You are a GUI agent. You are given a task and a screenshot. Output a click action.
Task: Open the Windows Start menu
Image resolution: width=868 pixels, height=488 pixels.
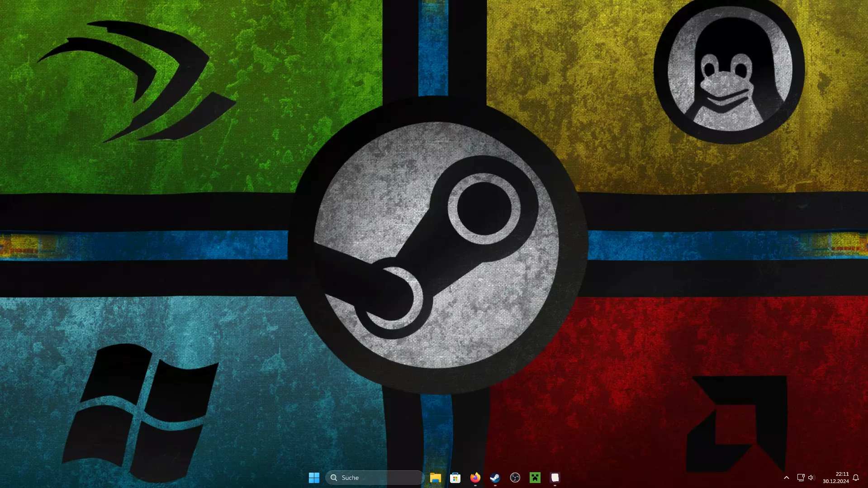pyautogui.click(x=314, y=478)
